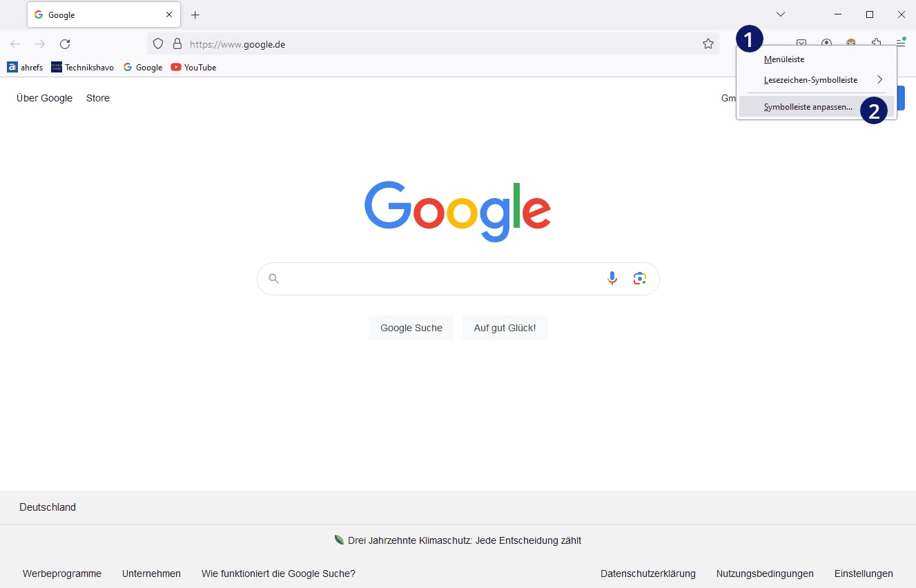Click the magnifier icon in the search box
Image resolution: width=916 pixels, height=588 pixels.
tap(274, 279)
